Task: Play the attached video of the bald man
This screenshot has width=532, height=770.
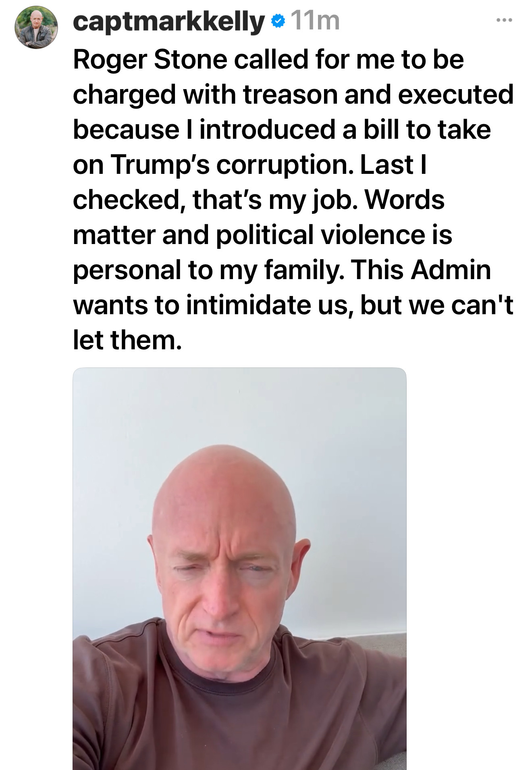Action: click(x=239, y=568)
